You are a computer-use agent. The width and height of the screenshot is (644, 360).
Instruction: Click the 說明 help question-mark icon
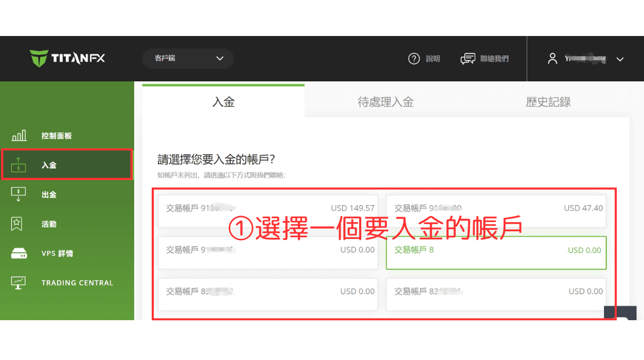(414, 58)
